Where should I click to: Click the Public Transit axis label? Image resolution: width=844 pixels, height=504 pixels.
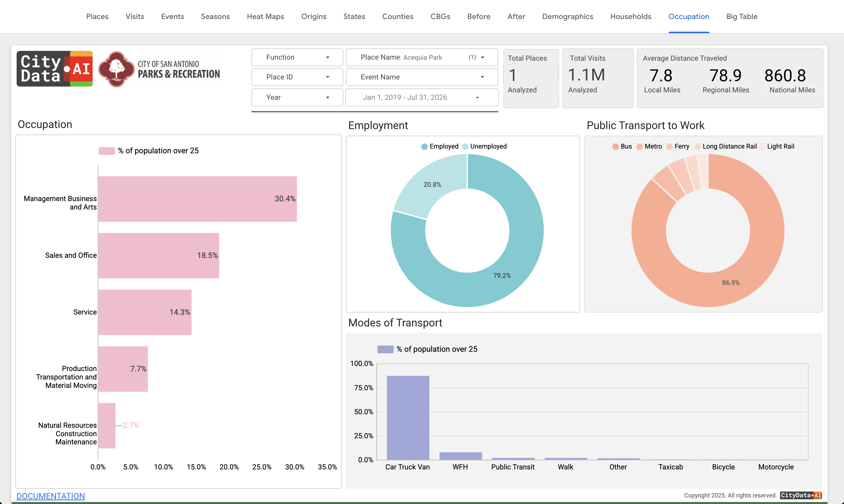513,467
